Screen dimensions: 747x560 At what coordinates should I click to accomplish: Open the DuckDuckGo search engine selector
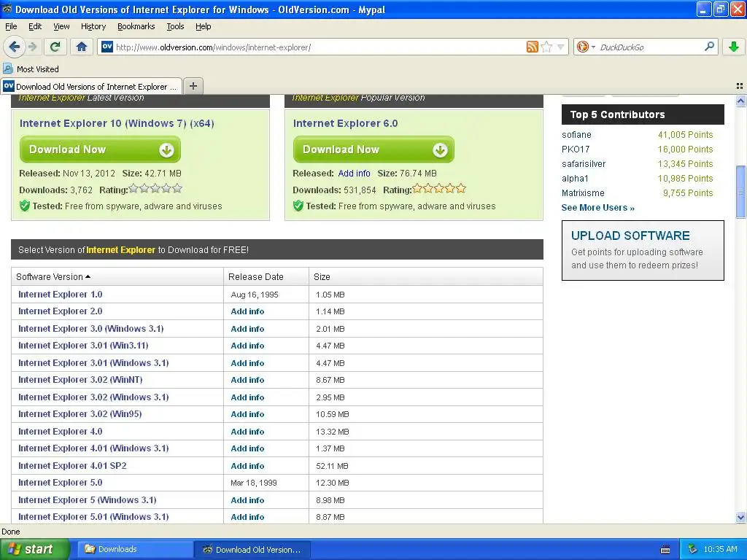(x=586, y=47)
